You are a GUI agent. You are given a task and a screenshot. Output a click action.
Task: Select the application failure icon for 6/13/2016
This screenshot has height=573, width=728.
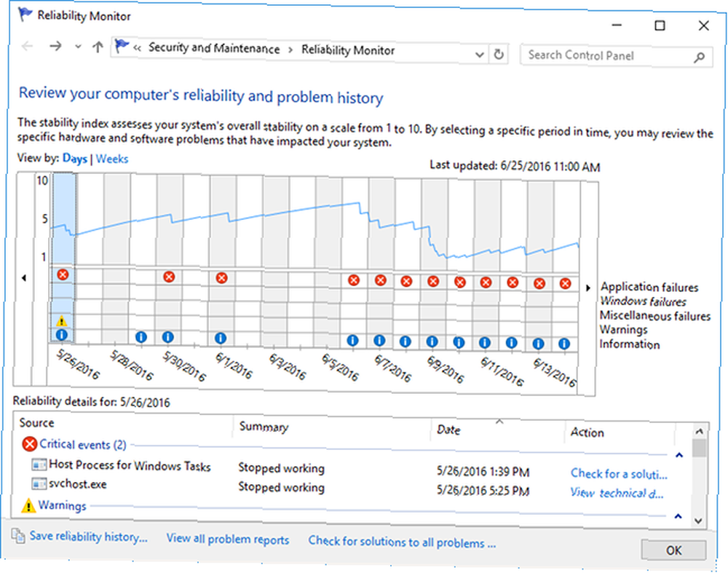[539, 283]
